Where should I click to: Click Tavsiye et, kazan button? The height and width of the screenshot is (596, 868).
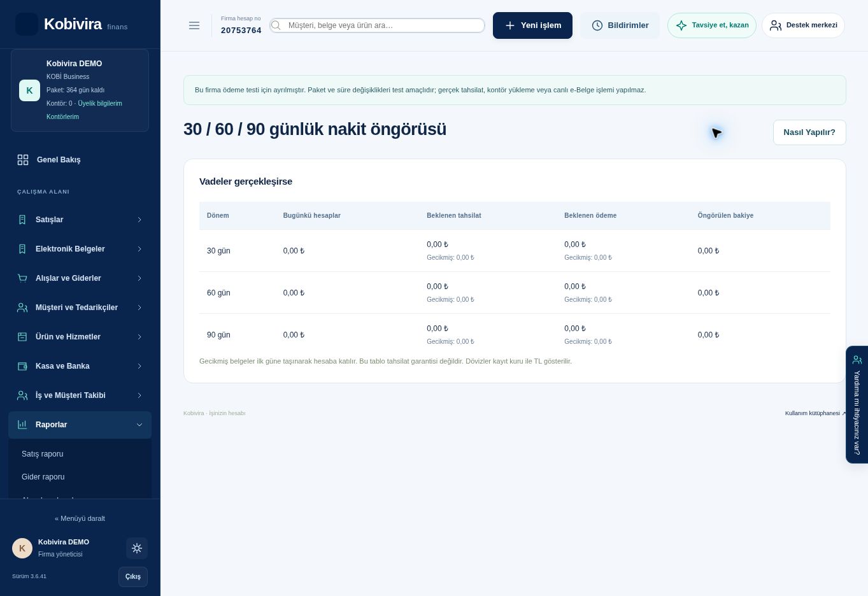[x=711, y=25]
